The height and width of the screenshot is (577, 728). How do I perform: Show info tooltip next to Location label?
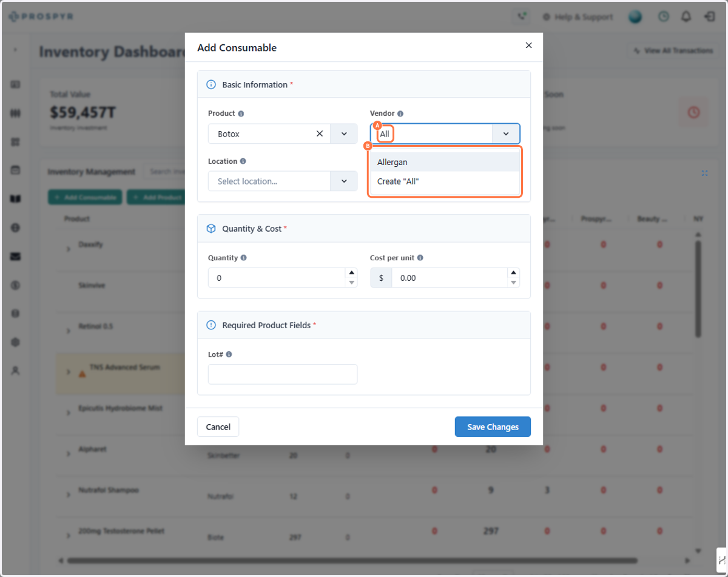point(243,161)
